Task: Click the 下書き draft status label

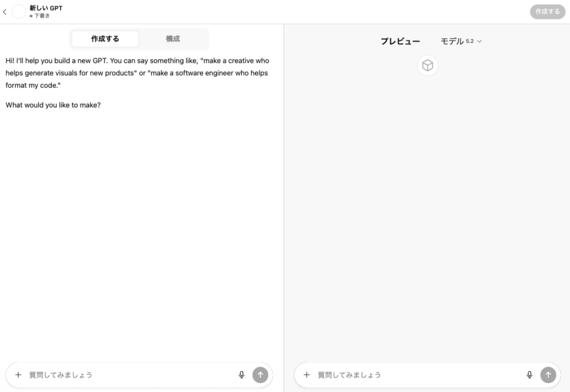Action: point(41,16)
